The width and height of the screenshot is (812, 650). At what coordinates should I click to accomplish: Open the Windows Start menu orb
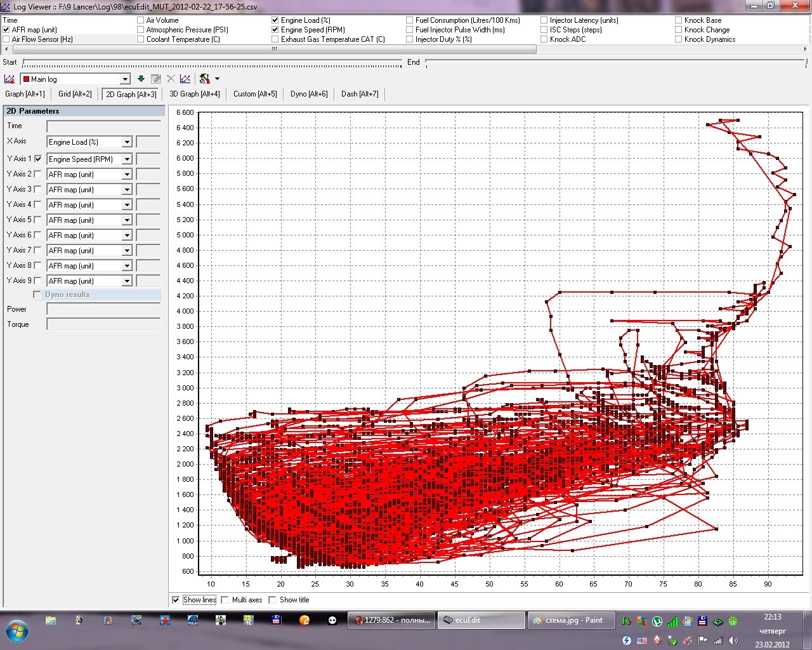(16, 631)
